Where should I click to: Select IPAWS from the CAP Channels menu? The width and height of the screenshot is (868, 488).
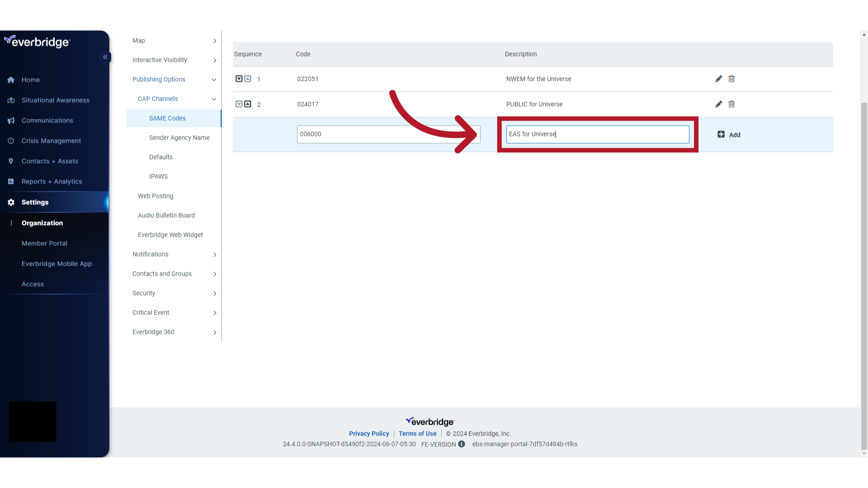(x=158, y=176)
